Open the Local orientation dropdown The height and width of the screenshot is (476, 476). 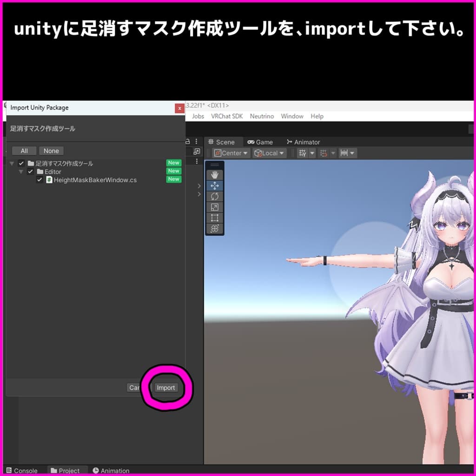pos(269,152)
